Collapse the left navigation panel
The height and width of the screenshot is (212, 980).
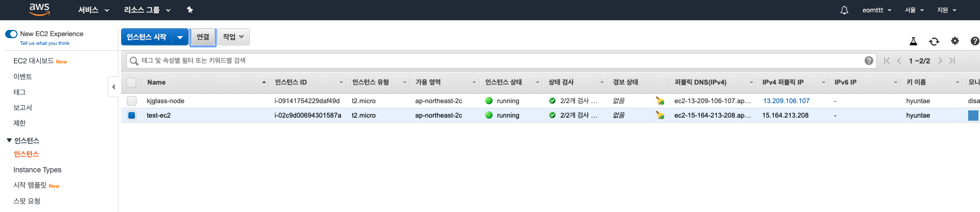113,87
